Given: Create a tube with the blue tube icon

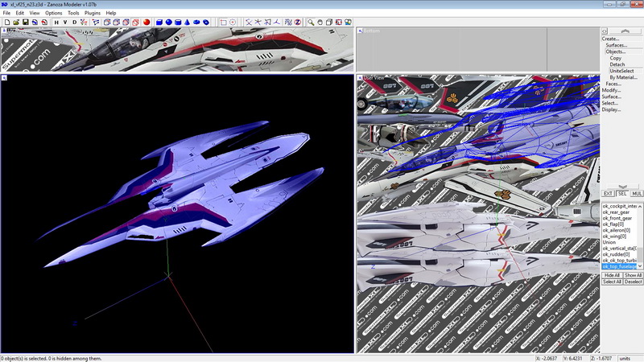Looking at the screenshot, I should (x=206, y=23).
